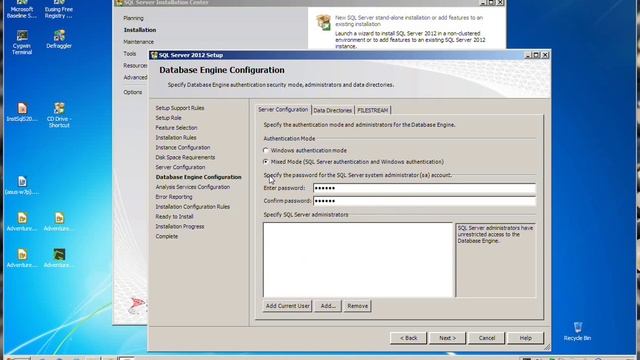640x360 pixels.
Task: Select Advanced in Installation Center sidebar
Action: click(136, 77)
